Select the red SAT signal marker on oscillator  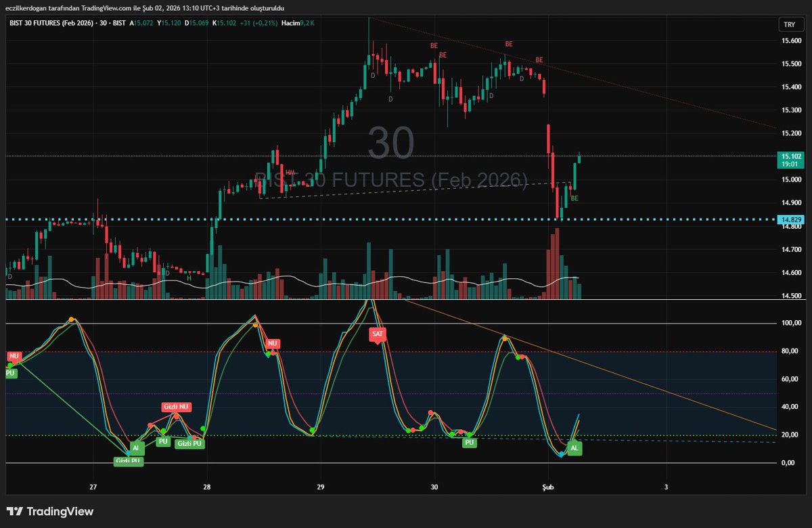(x=378, y=334)
